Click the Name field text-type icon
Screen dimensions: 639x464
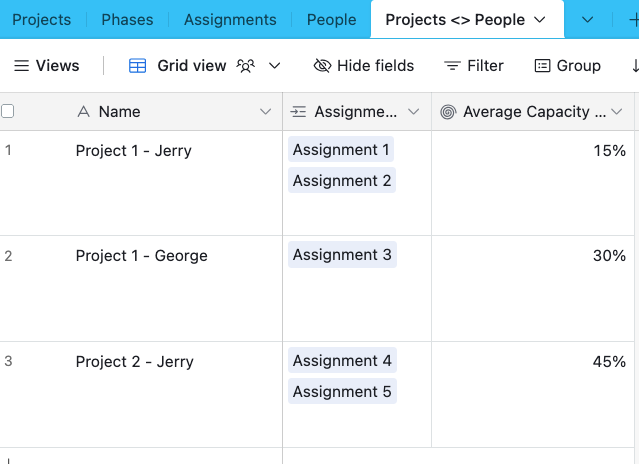point(84,112)
